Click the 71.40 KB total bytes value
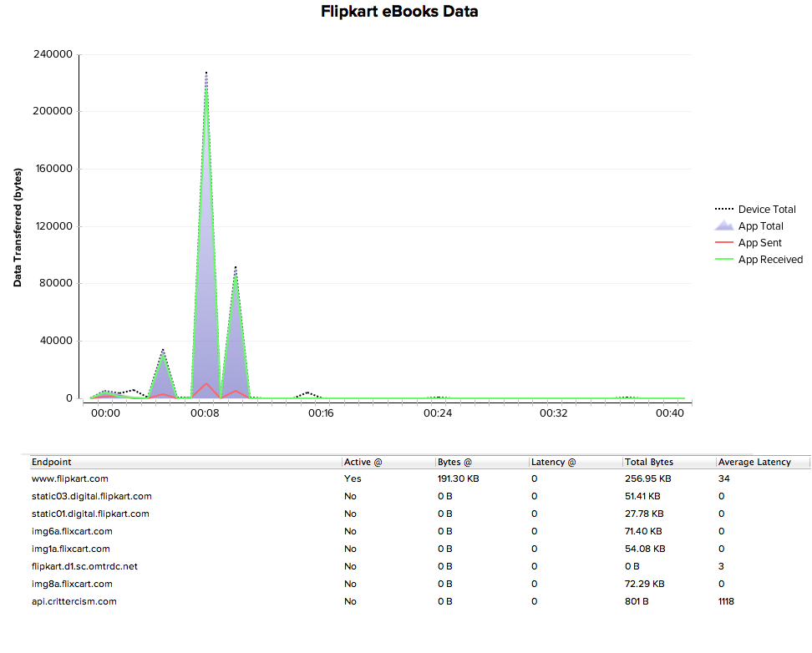 coord(643,531)
